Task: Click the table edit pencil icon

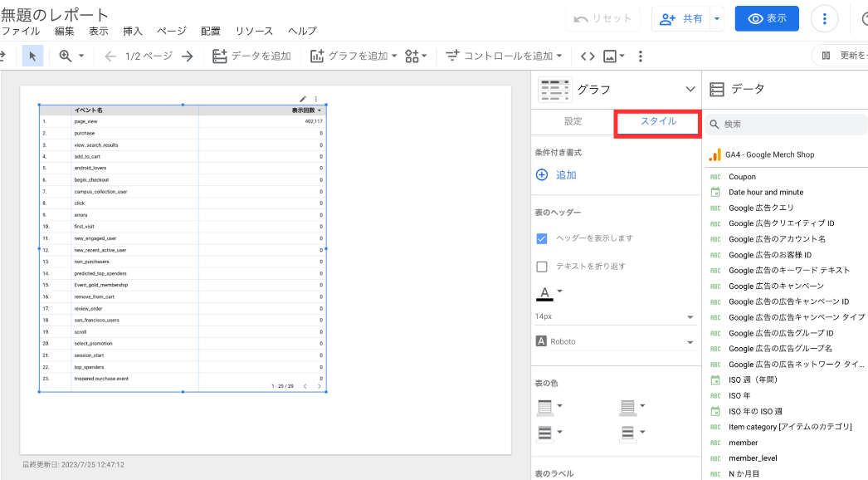Action: pyautogui.click(x=303, y=99)
